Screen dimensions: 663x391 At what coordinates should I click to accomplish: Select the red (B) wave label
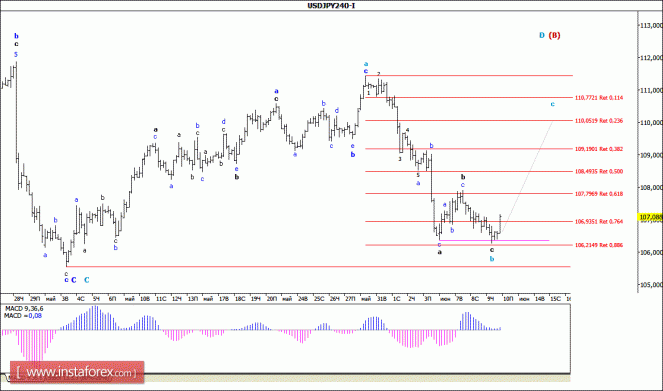[x=554, y=36]
